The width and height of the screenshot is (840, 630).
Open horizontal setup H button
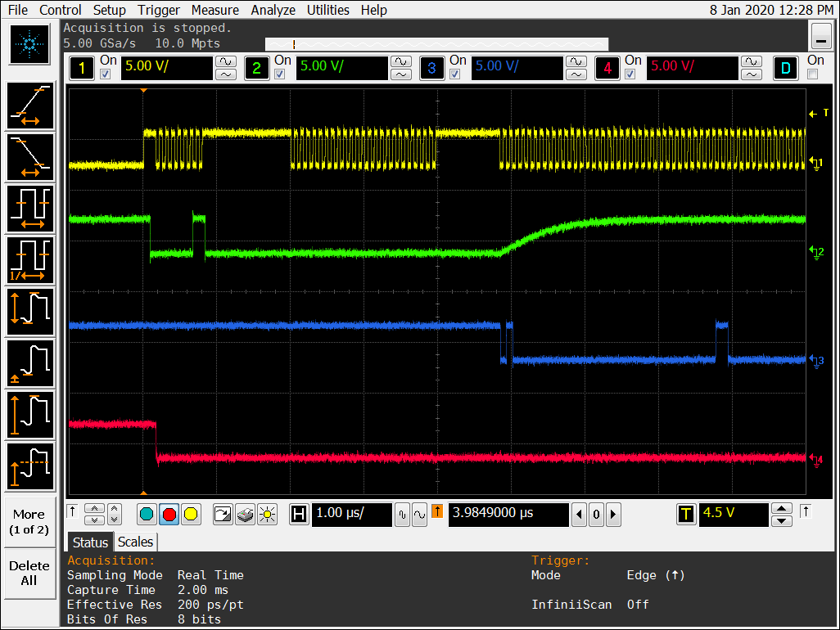298,515
